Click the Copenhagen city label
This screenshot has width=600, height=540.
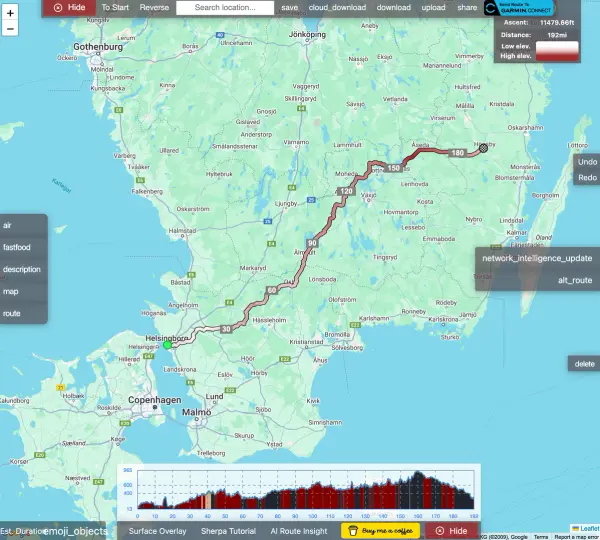155,400
